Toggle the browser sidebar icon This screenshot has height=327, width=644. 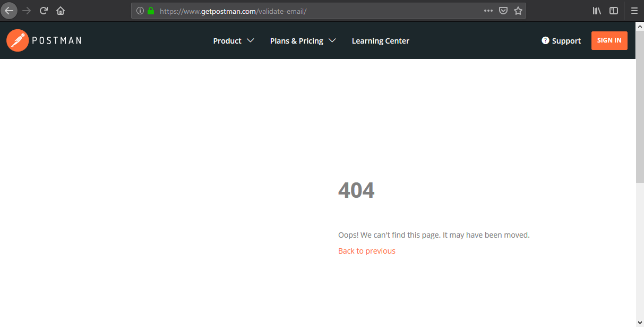[x=613, y=10]
